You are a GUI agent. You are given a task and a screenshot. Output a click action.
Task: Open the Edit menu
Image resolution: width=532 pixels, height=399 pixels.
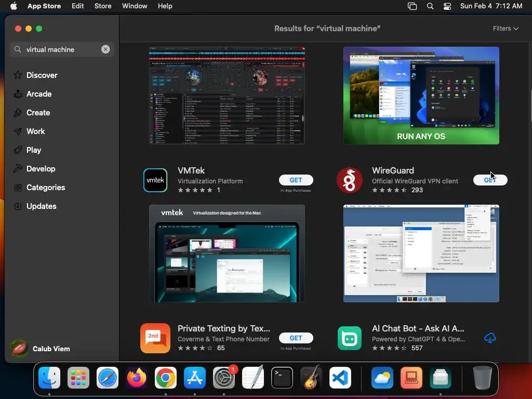click(x=78, y=6)
